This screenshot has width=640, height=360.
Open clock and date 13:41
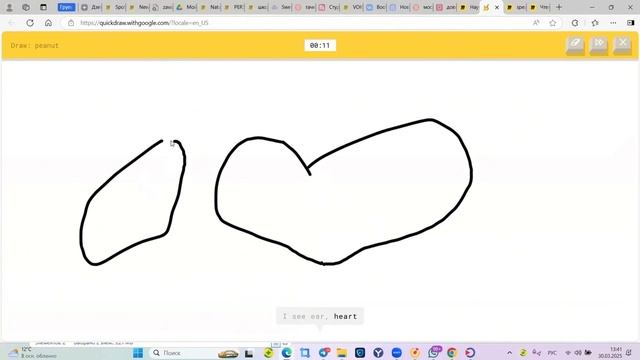coord(610,353)
